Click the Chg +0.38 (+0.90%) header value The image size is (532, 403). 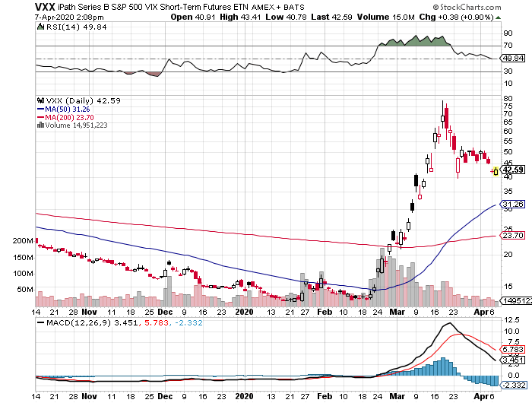tap(456, 17)
